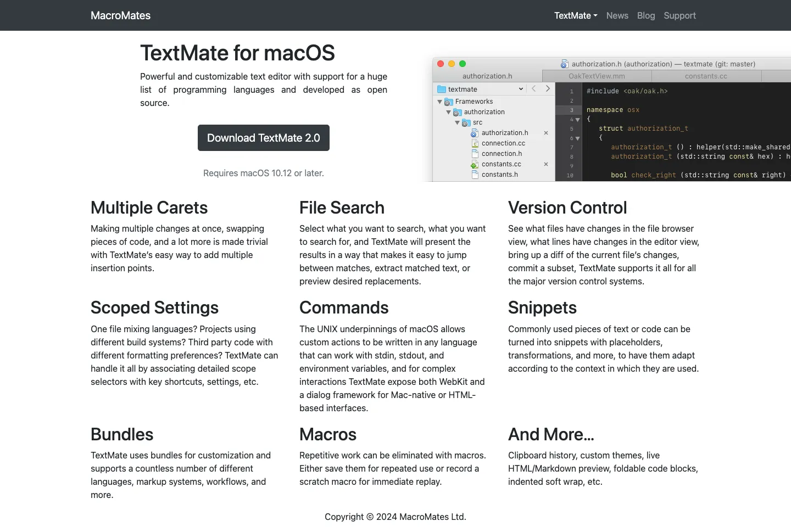Image resolution: width=791 pixels, height=532 pixels.
Task: Click the authorization folder icon
Action: [x=458, y=112]
